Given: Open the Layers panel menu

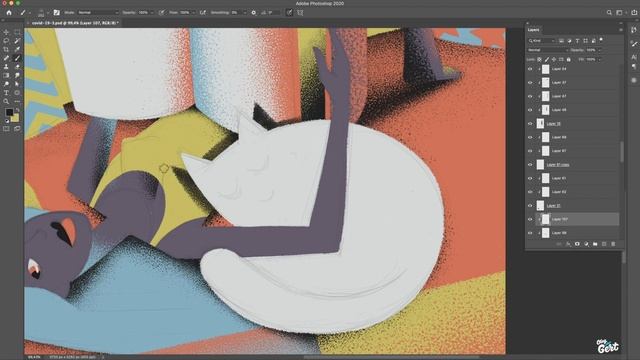Looking at the screenshot, I should click(621, 30).
